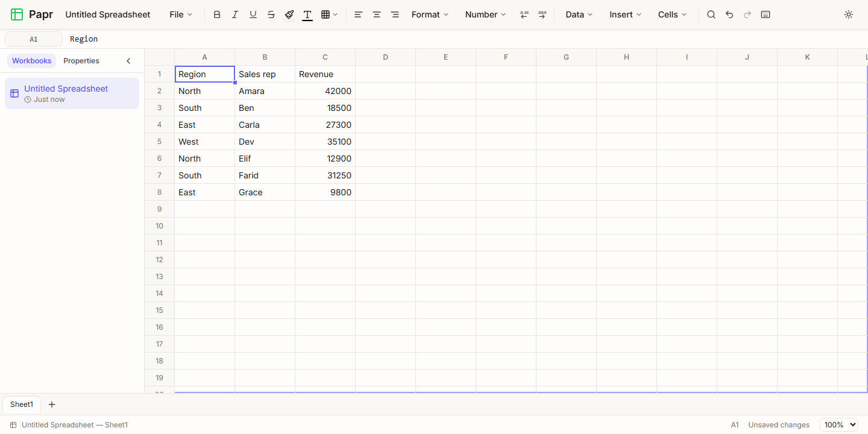Select row 5 header
This screenshot has width=868, height=434.
(x=160, y=142)
